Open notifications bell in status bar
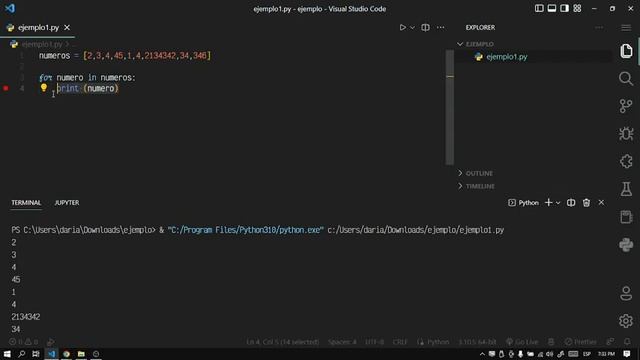 (x=627, y=342)
